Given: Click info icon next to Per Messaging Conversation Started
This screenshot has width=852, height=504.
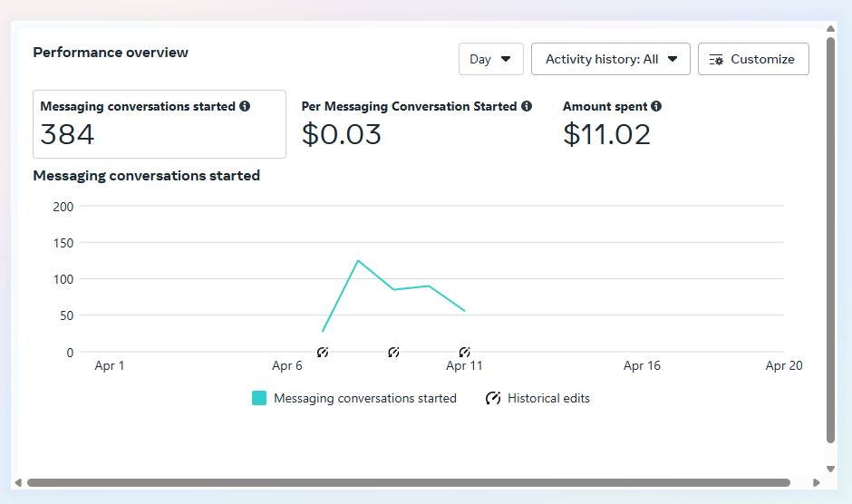Looking at the screenshot, I should coord(527,107).
